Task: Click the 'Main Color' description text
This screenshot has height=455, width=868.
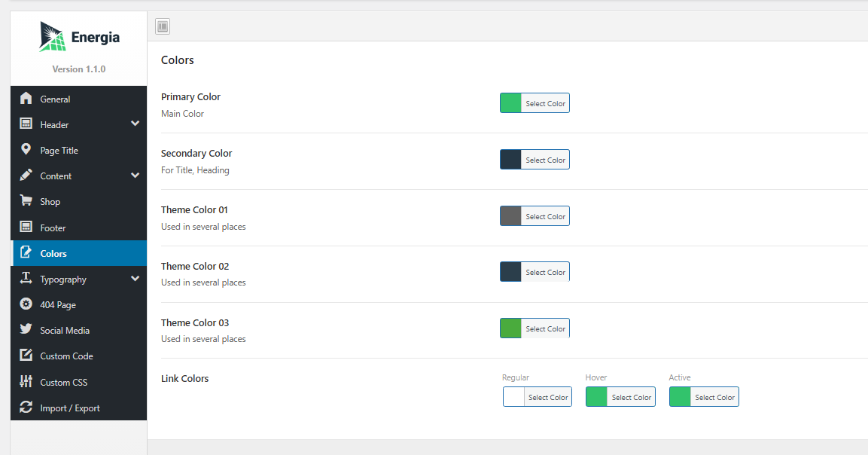Action: pos(182,114)
